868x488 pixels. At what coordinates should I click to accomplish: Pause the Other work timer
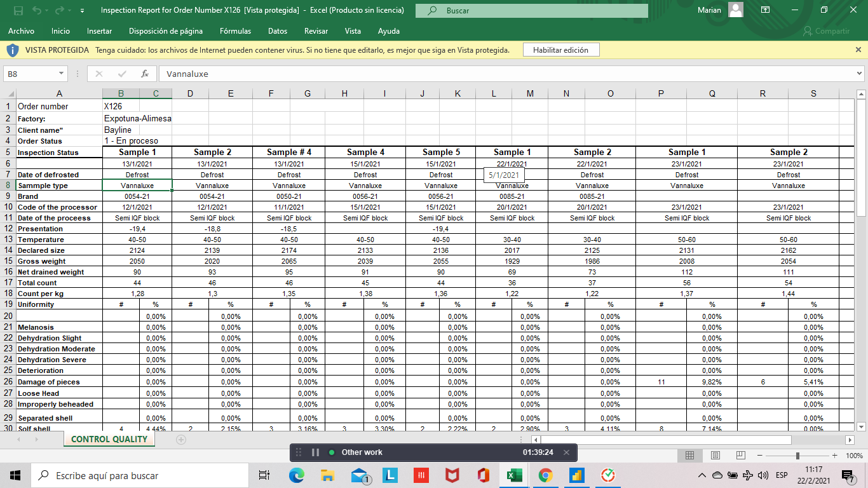click(x=315, y=452)
